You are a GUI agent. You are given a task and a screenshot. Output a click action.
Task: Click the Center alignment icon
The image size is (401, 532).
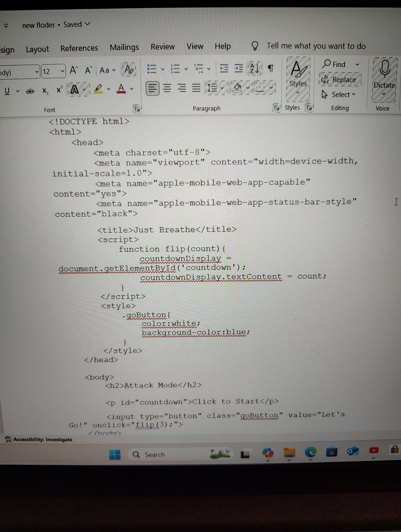(x=167, y=88)
